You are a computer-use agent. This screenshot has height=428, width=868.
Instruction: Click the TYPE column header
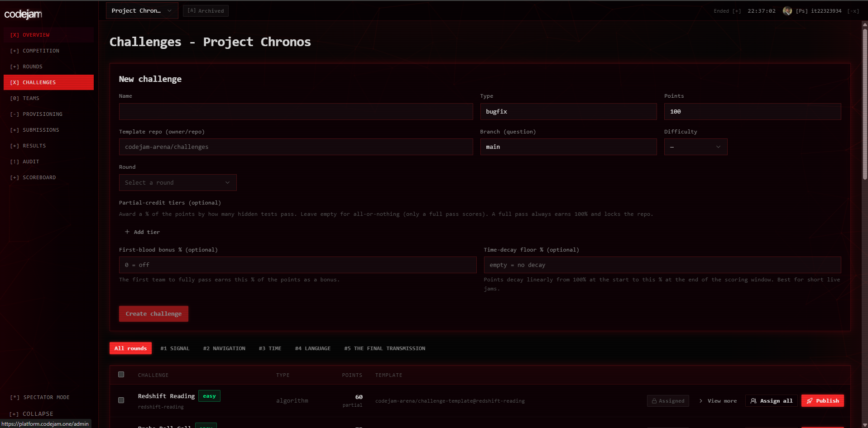pyautogui.click(x=283, y=376)
